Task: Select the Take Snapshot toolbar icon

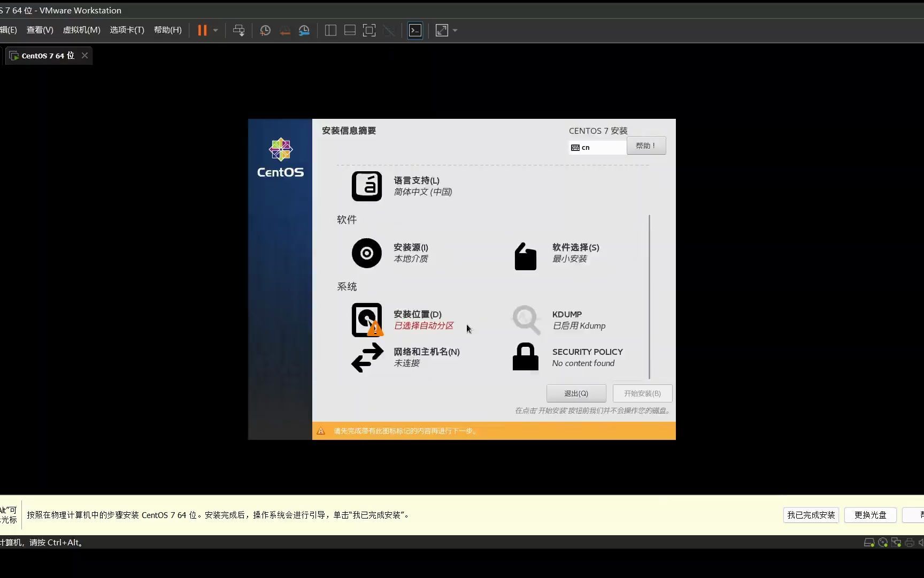Action: 266,30
